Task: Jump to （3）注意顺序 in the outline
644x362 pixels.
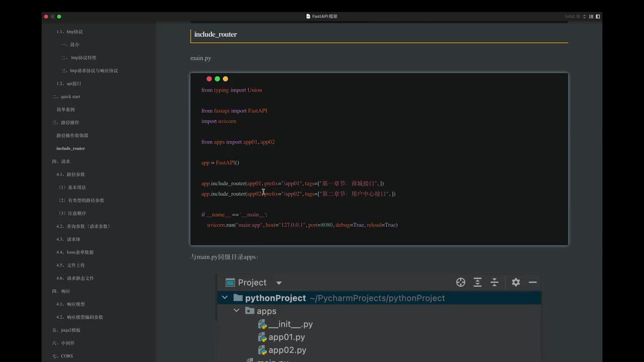Action: pos(72,214)
